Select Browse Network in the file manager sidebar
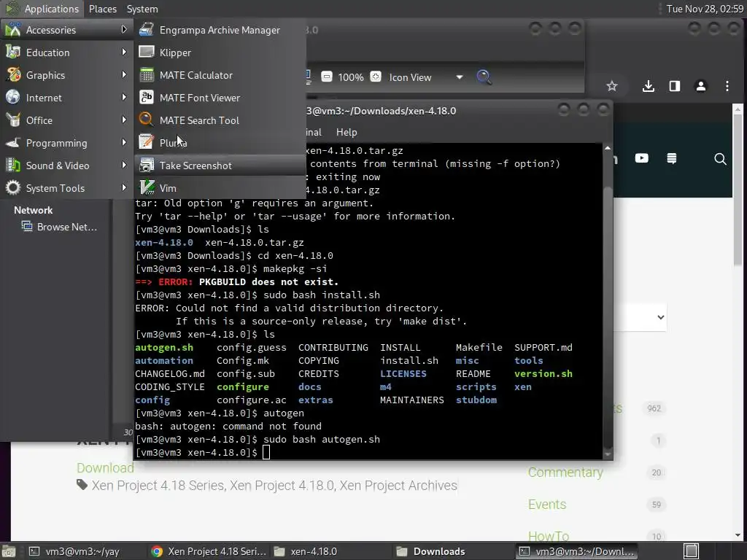This screenshot has width=747, height=560. click(59, 227)
